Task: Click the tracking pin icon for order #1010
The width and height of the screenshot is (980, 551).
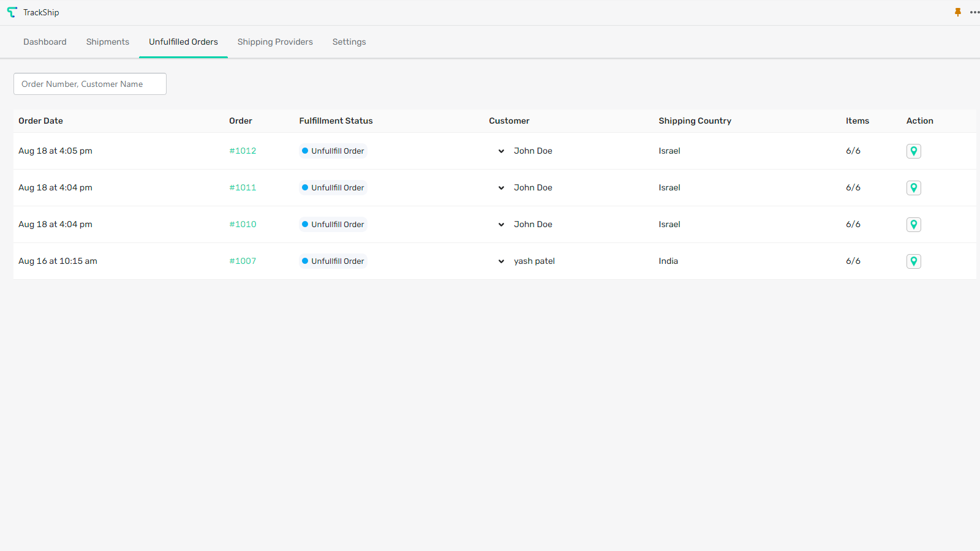Action: tap(913, 225)
